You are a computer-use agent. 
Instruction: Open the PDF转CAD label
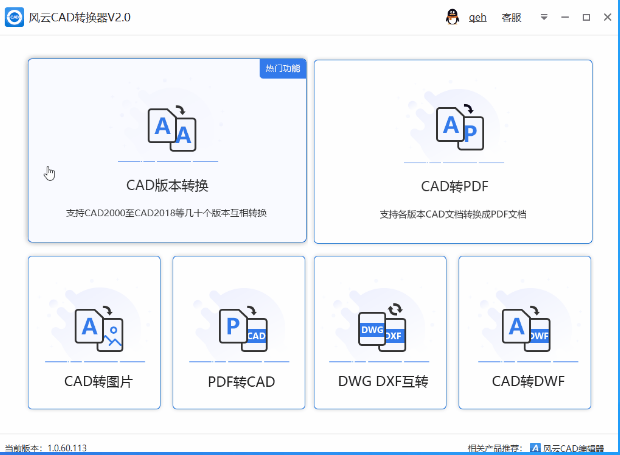(x=241, y=381)
